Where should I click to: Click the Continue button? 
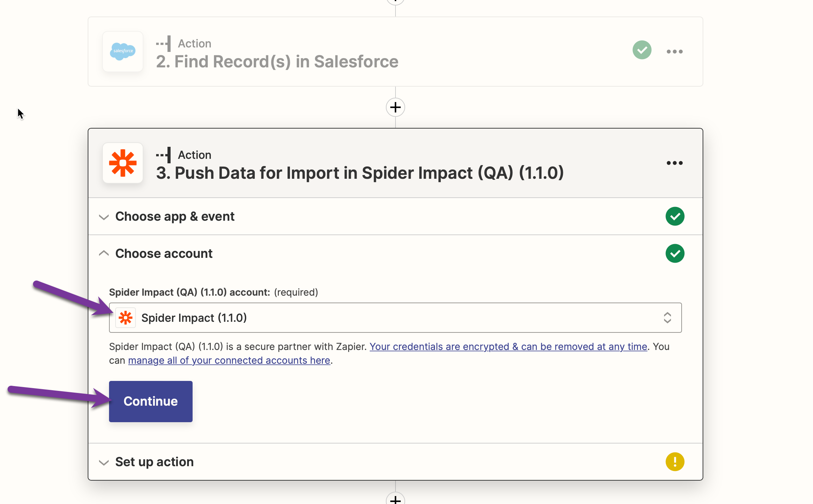[151, 401]
